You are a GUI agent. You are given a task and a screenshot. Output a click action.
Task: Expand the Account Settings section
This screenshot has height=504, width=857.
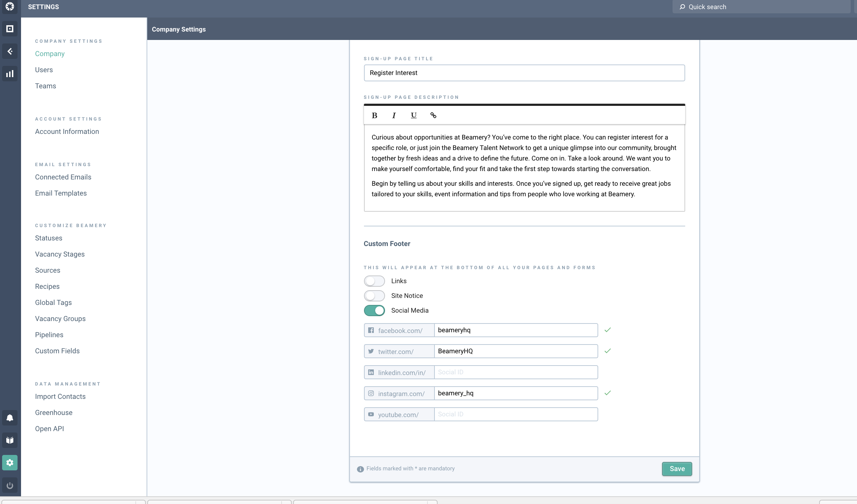pos(68,119)
